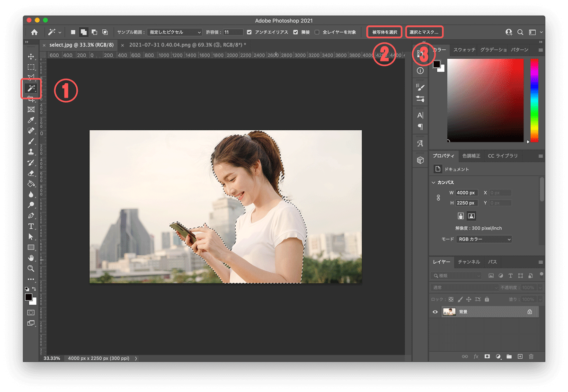Click the 選択とマスク button
Screen dimensions: 568x392
point(424,32)
